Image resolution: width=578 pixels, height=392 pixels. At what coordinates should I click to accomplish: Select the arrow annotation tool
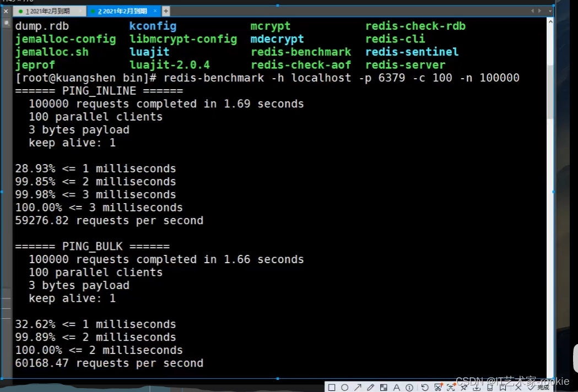tap(358, 387)
